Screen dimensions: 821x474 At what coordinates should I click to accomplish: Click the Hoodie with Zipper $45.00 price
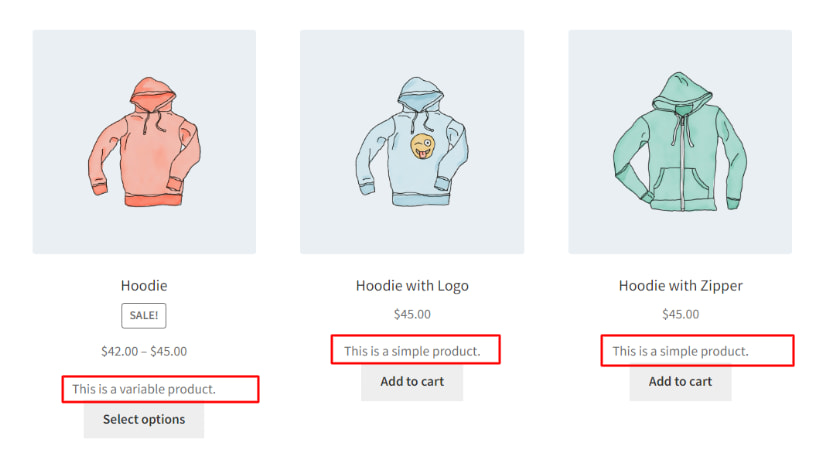[680, 314]
